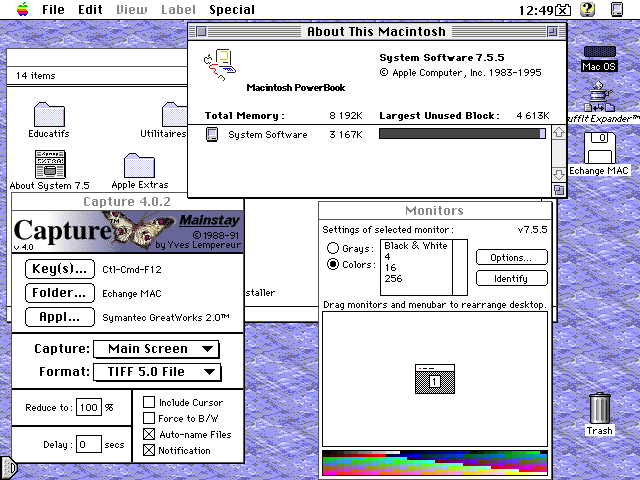This screenshot has width=640, height=480.
Task: Click the Reduce to percentage field
Action: (x=89, y=407)
